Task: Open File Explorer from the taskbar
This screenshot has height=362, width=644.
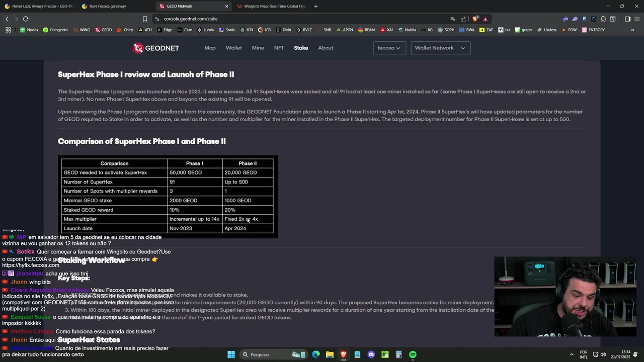Action: coord(330,354)
